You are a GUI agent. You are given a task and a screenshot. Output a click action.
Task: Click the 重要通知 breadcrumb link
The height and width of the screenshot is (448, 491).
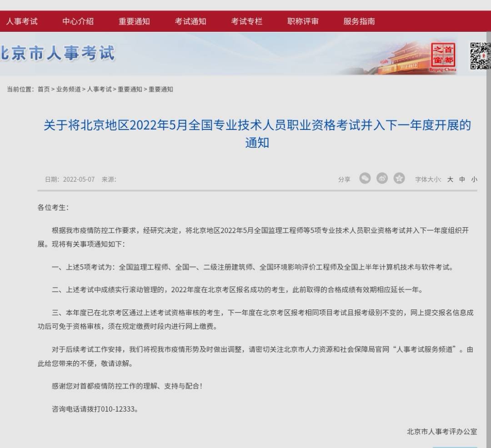pyautogui.click(x=130, y=89)
